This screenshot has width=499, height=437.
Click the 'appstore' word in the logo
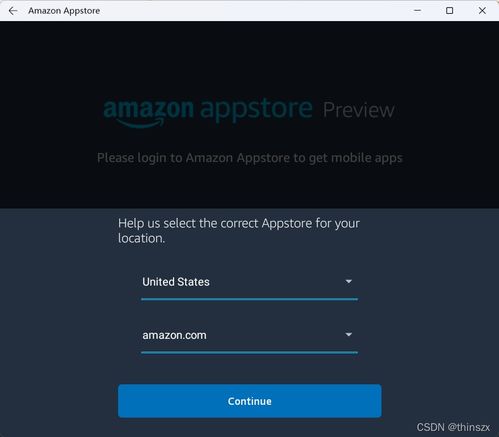[256, 109]
